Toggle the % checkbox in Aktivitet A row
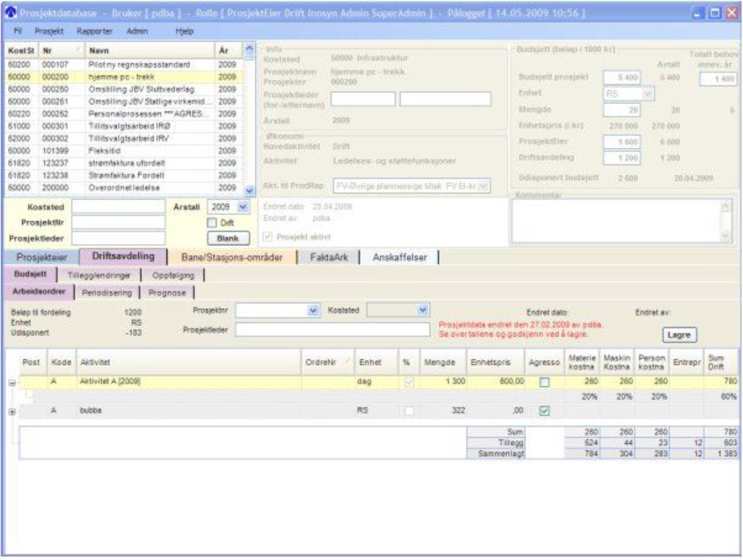 pos(409,382)
